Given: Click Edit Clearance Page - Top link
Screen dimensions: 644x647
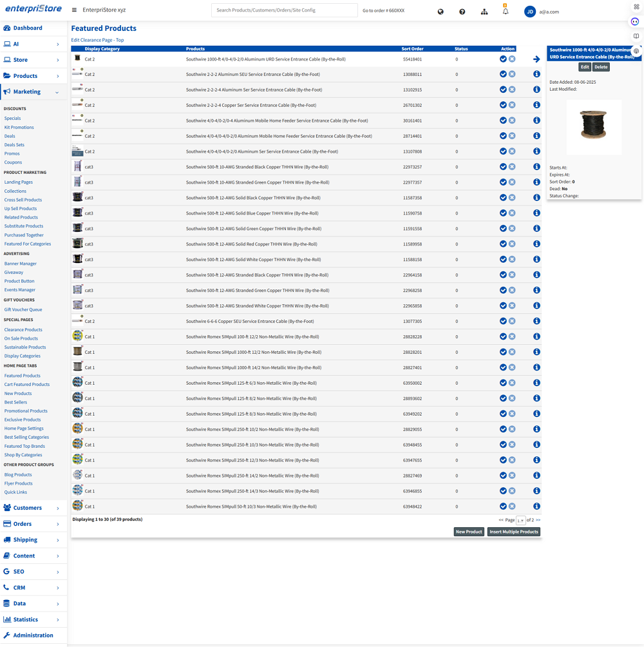Looking at the screenshot, I should point(97,40).
